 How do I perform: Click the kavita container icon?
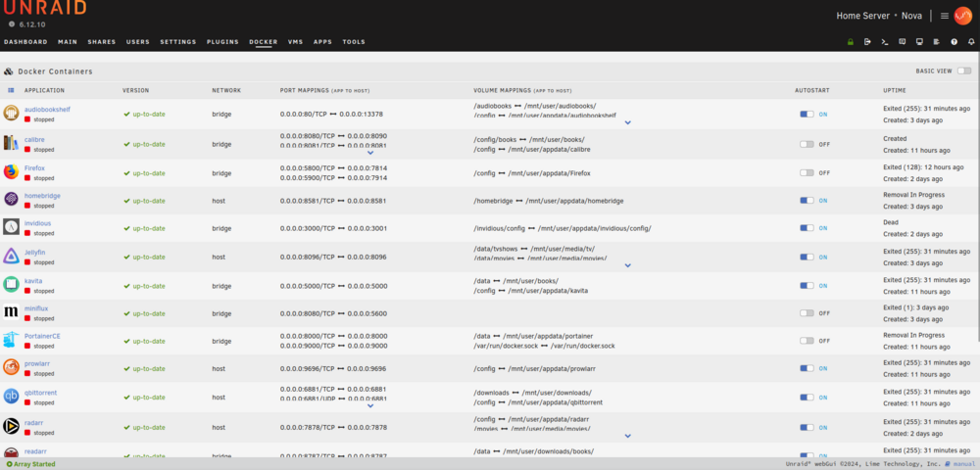[x=11, y=285]
